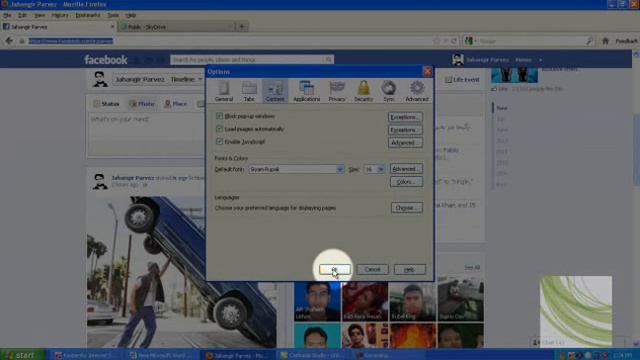Viewport: 640px width, 360px height.
Task: Click the reload icon in address bar
Action: coord(454,41)
